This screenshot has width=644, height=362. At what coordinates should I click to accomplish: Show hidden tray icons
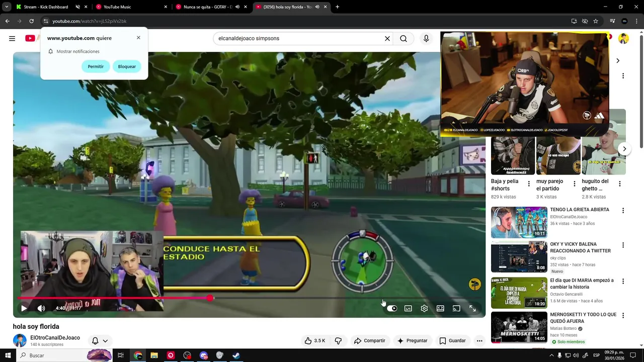tap(551, 355)
